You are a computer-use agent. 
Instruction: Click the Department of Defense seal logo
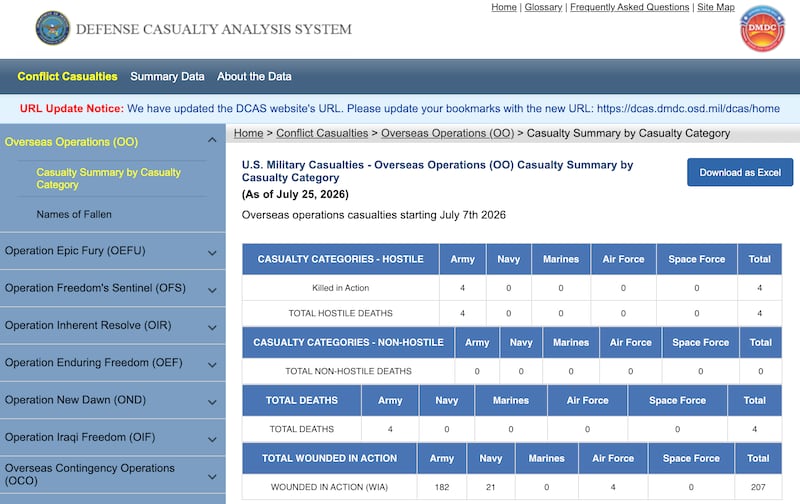(53, 28)
